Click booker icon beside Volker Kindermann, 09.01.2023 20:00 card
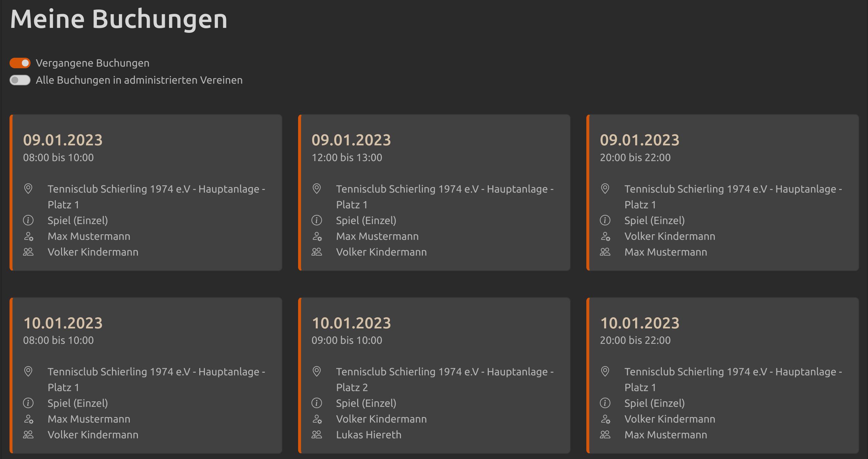This screenshot has height=459, width=868. [x=605, y=237]
